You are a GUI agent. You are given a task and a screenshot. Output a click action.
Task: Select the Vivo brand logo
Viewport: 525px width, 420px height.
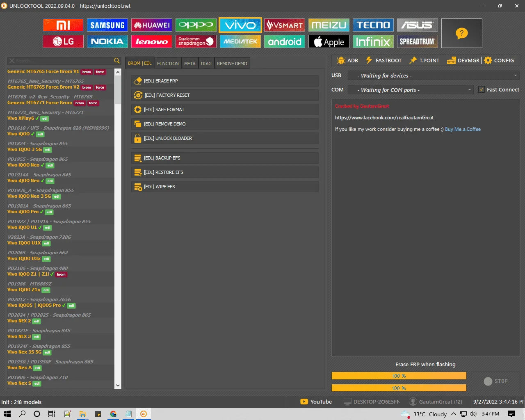point(240,25)
